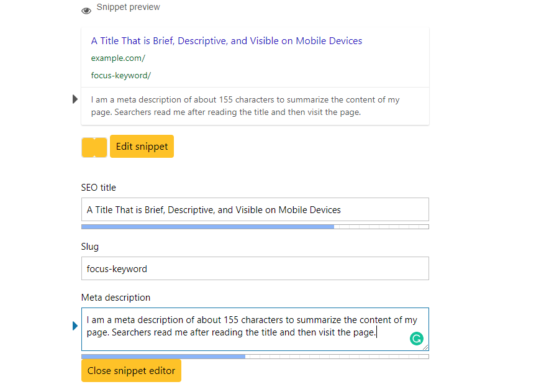Click the Snippet preview label text
544x392 pixels.
(x=128, y=7)
